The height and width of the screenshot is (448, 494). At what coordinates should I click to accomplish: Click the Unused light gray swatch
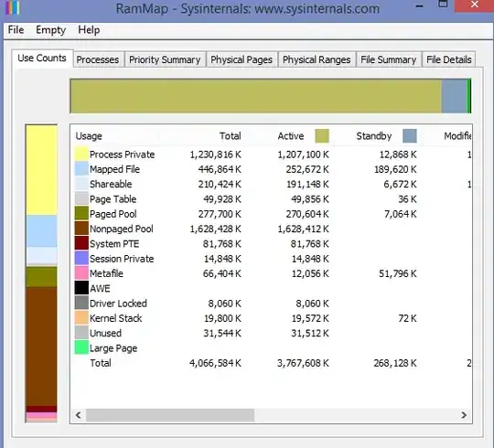pyautogui.click(x=81, y=333)
